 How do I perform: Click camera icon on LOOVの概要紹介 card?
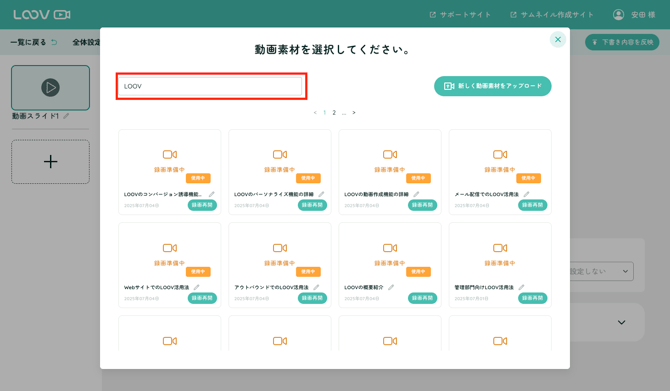coord(390,248)
